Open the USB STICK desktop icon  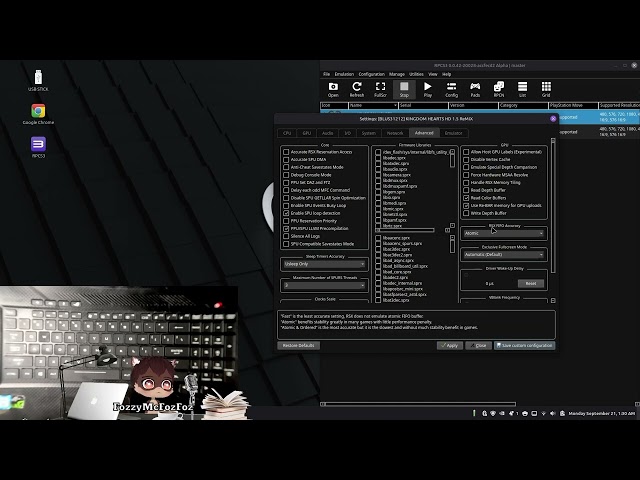point(38,80)
